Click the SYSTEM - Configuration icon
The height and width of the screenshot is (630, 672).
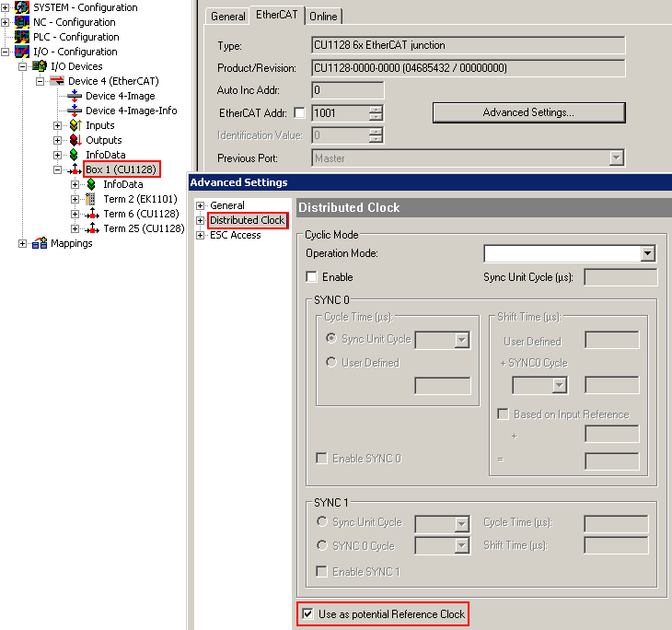(22, 7)
